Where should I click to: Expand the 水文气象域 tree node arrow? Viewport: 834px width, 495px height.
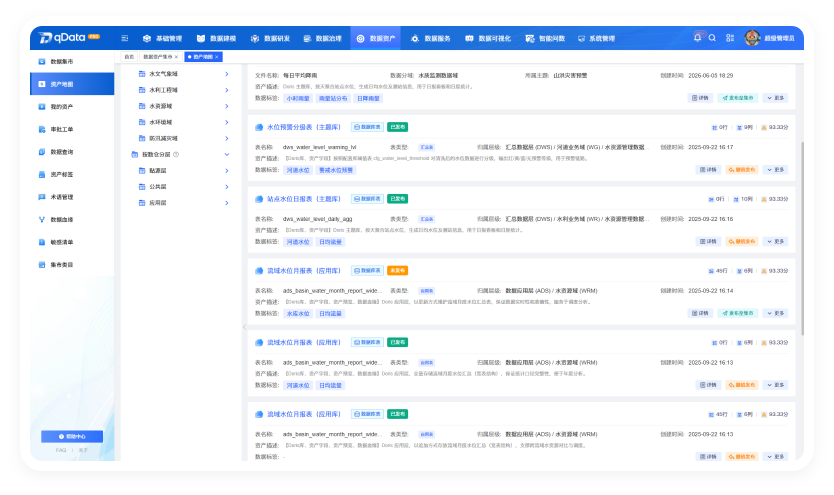pos(227,74)
